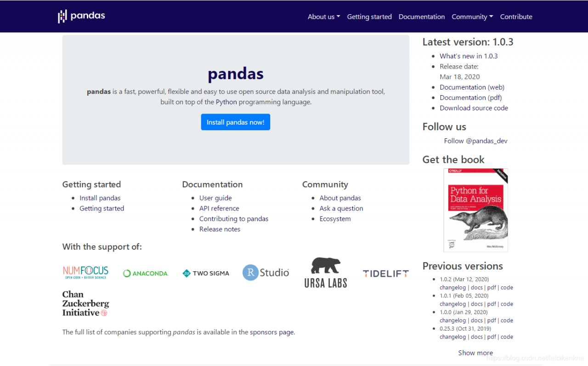
Task: Open code for version 1.0.0
Action: point(507,320)
